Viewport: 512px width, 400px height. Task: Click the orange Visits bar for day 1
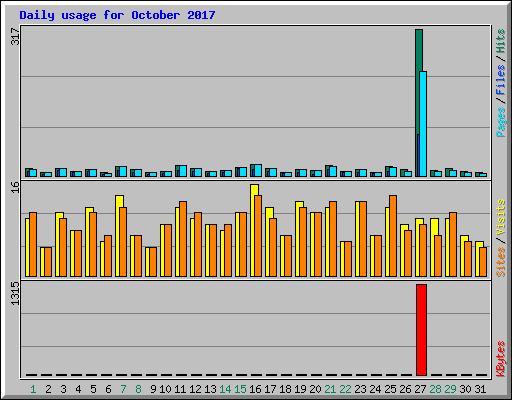[x=33, y=244]
